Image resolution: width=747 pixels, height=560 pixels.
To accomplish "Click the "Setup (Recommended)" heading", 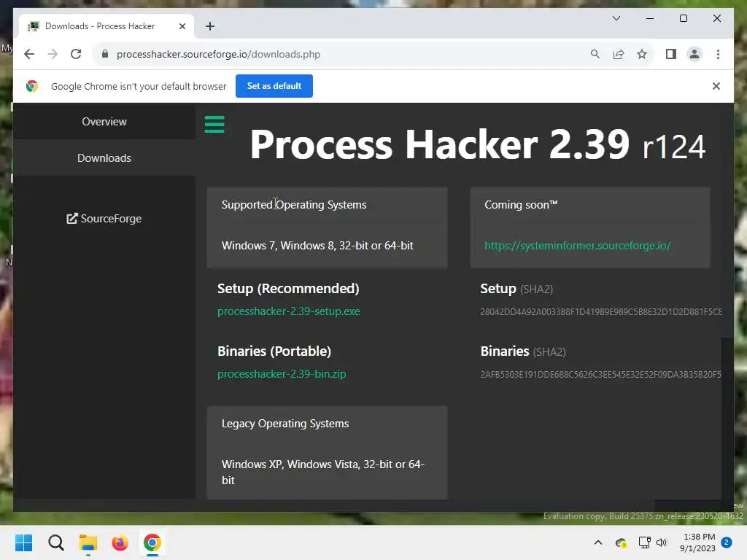I will click(288, 289).
